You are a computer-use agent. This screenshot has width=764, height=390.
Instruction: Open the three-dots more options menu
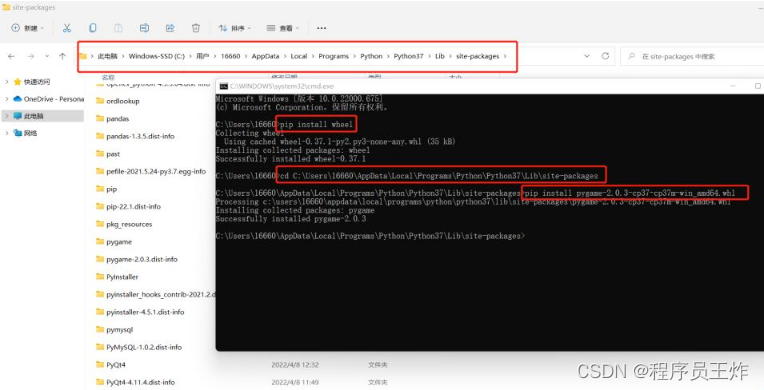[322, 28]
